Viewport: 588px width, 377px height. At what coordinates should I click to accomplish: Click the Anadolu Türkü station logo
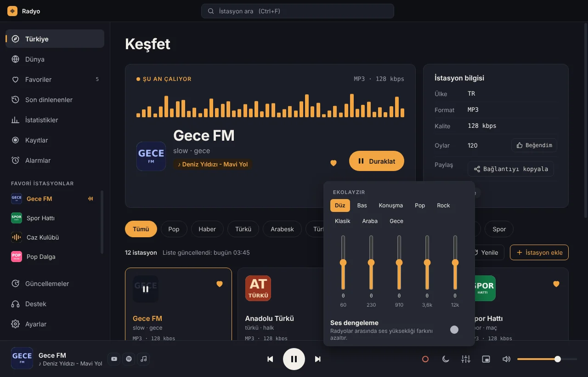coord(258,288)
